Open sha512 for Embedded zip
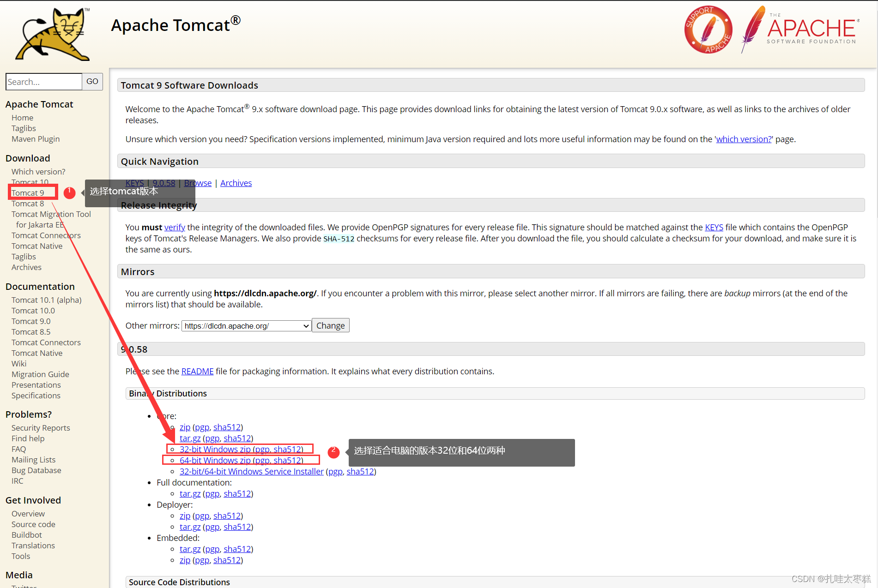The height and width of the screenshot is (588, 878). pyautogui.click(x=227, y=560)
